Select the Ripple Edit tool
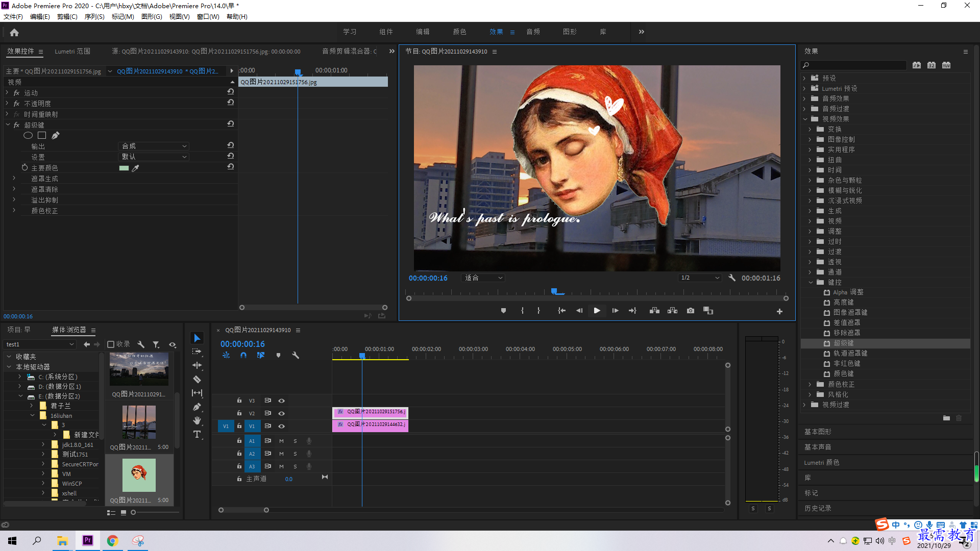 tap(197, 365)
